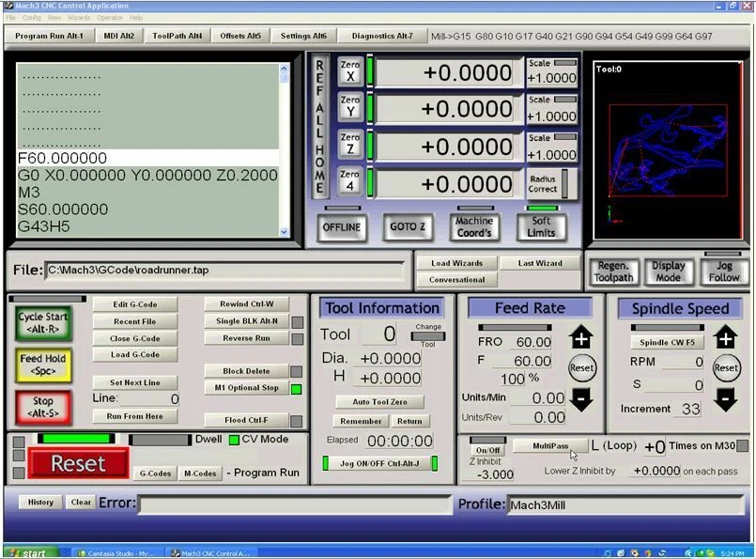Switch Display Mode for the toolpath view

tap(670, 272)
